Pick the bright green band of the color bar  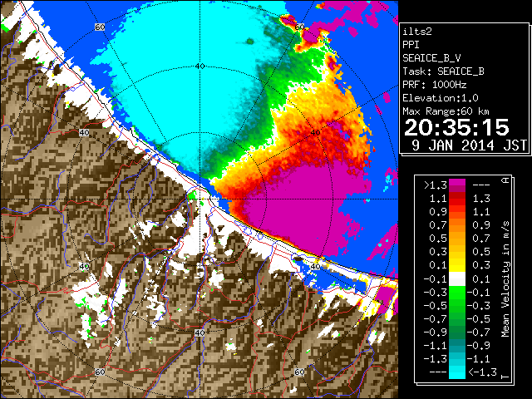457,293
